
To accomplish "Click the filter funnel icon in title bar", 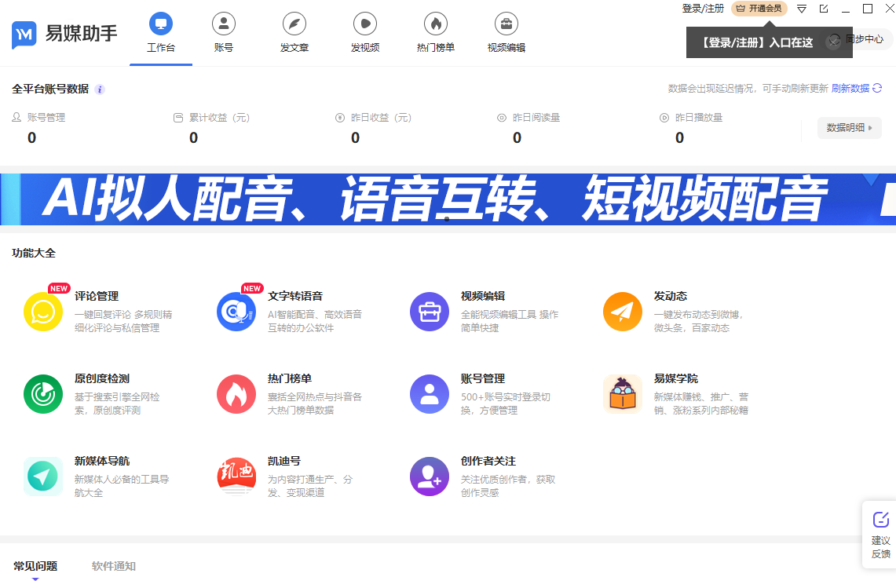I will (801, 9).
